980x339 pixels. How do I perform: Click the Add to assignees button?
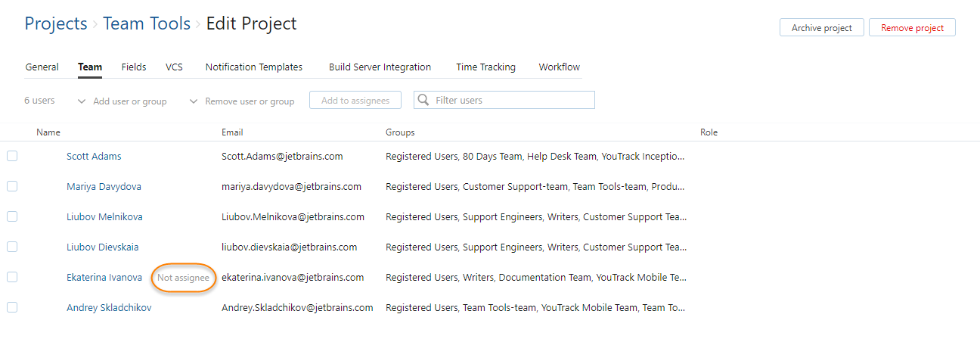pyautogui.click(x=355, y=101)
